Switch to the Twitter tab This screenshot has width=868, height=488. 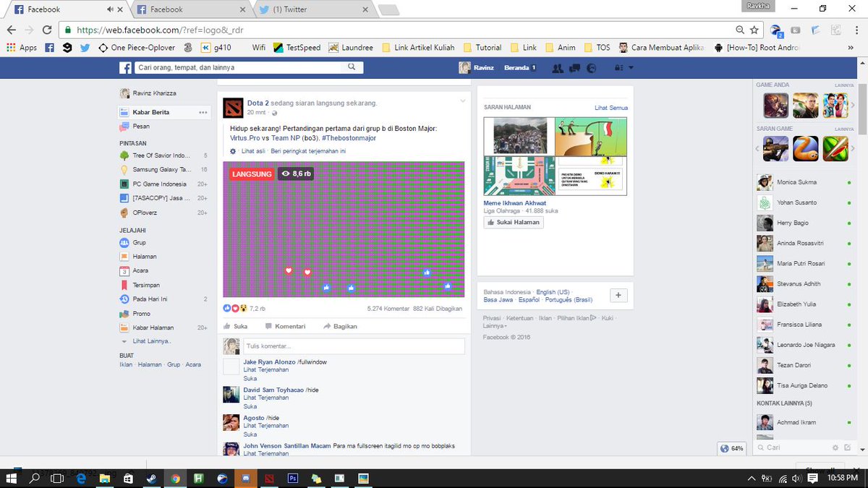click(312, 9)
